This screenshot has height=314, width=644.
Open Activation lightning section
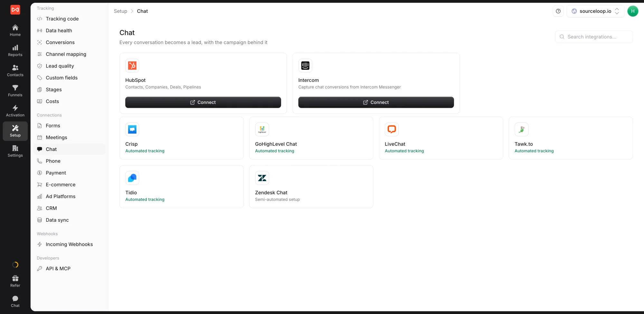pos(15,111)
